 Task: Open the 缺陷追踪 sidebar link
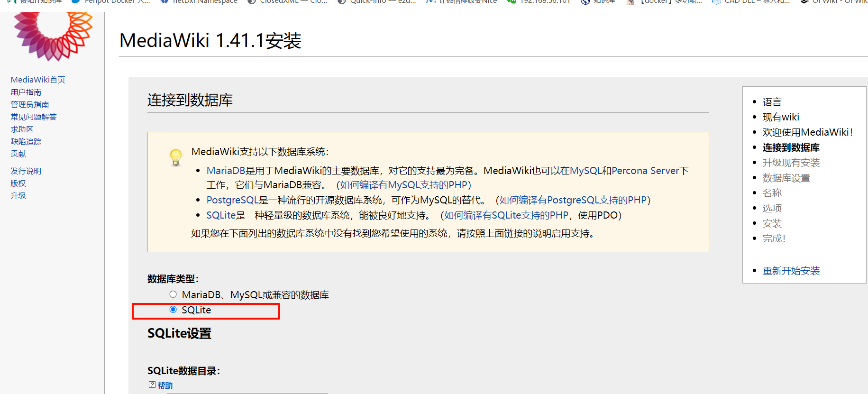pyautogui.click(x=26, y=141)
